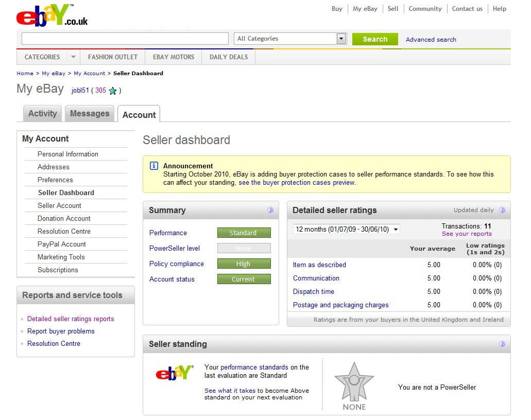Click the eBay.co.uk logo
The image size is (531, 420).
52,16
